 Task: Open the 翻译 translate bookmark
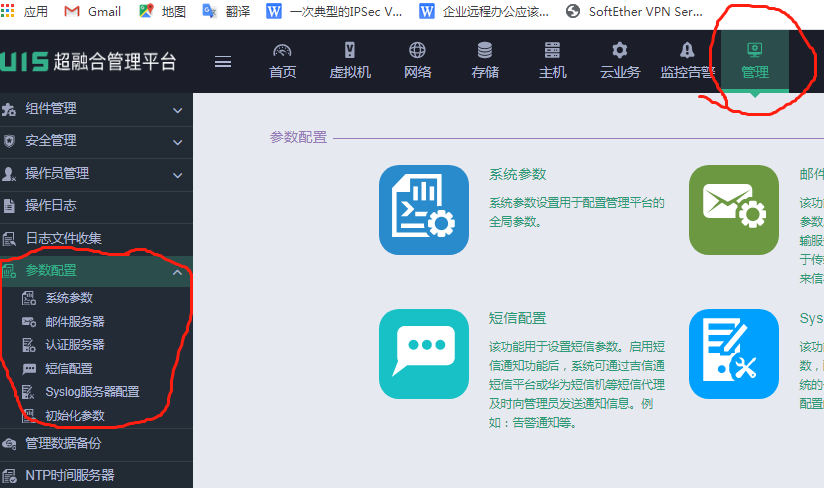[x=226, y=12]
